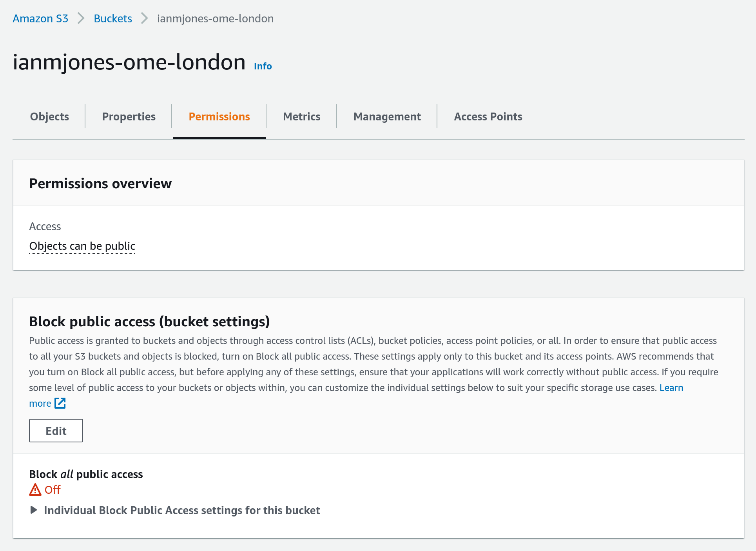Switch to Access Points tab
Screen dimensions: 756x551
(x=488, y=116)
